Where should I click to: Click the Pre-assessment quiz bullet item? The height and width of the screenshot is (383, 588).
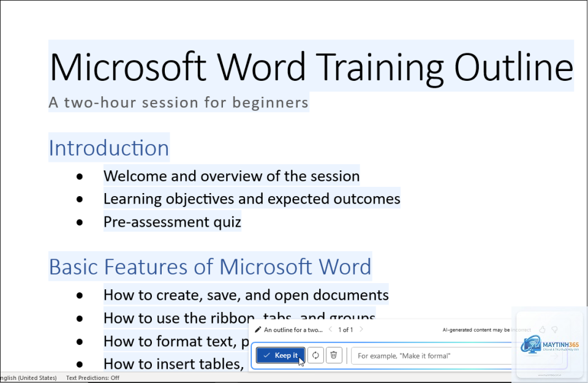(172, 222)
